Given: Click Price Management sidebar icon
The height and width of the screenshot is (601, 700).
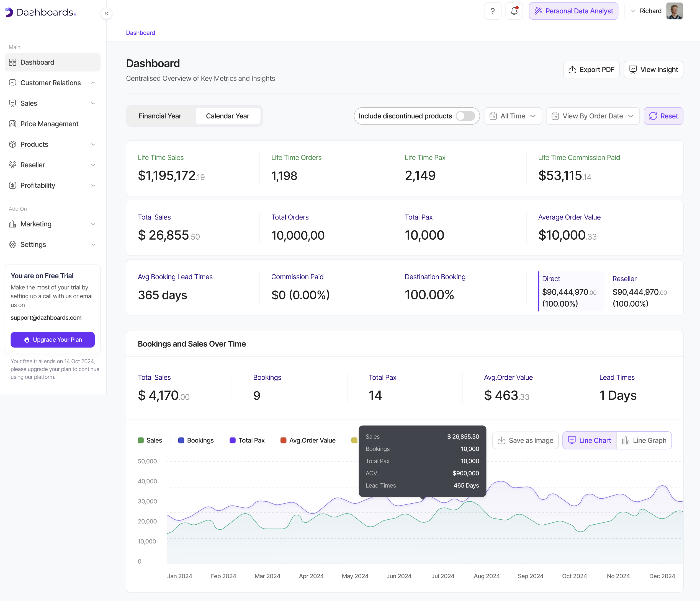Looking at the screenshot, I should 12,124.
